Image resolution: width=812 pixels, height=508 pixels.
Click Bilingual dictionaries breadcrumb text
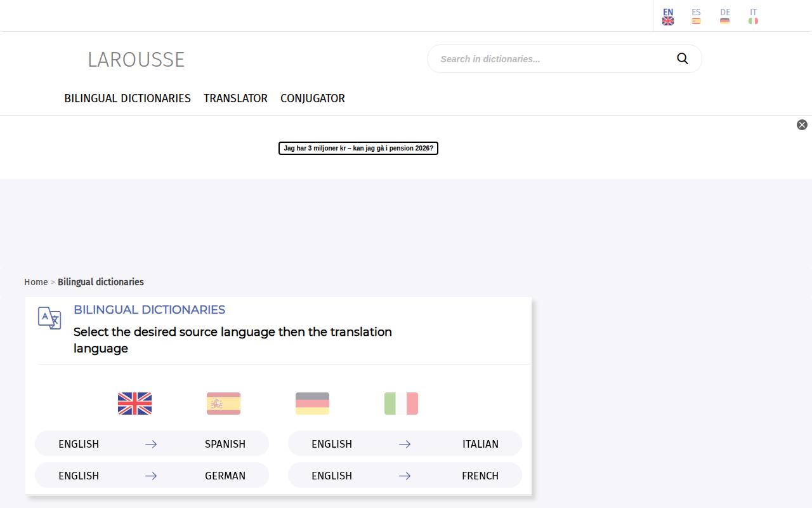pos(101,282)
